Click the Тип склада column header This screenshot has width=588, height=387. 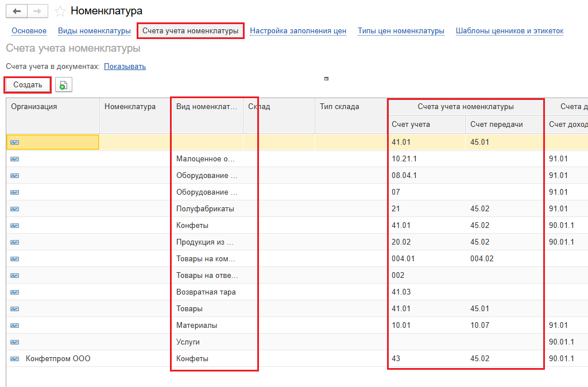click(x=351, y=115)
